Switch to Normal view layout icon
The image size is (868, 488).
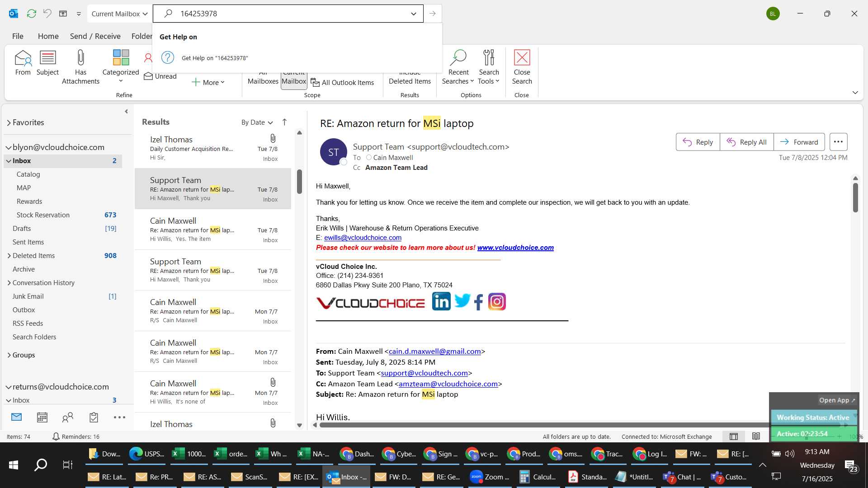[734, 436]
